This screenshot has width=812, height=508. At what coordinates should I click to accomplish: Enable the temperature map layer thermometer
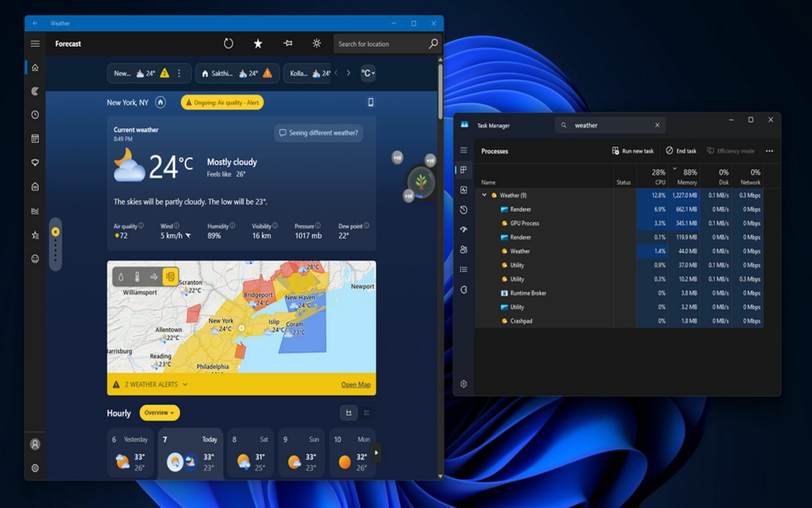tap(137, 277)
